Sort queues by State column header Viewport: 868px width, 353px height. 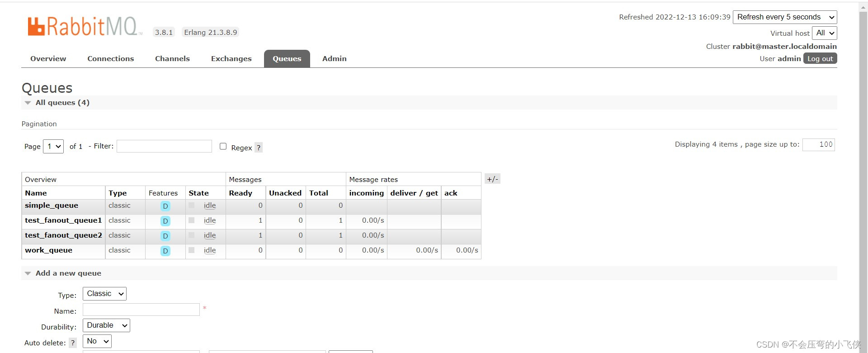pos(198,193)
